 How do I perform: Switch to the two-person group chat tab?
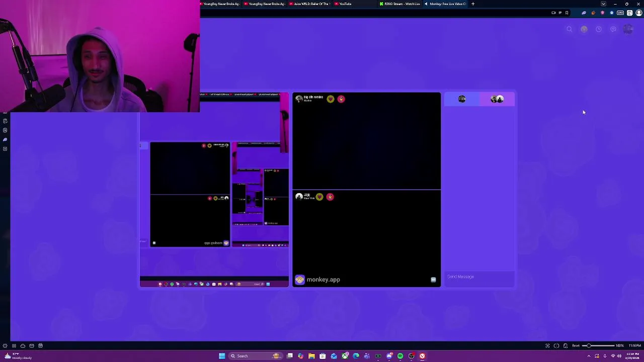pyautogui.click(x=497, y=99)
